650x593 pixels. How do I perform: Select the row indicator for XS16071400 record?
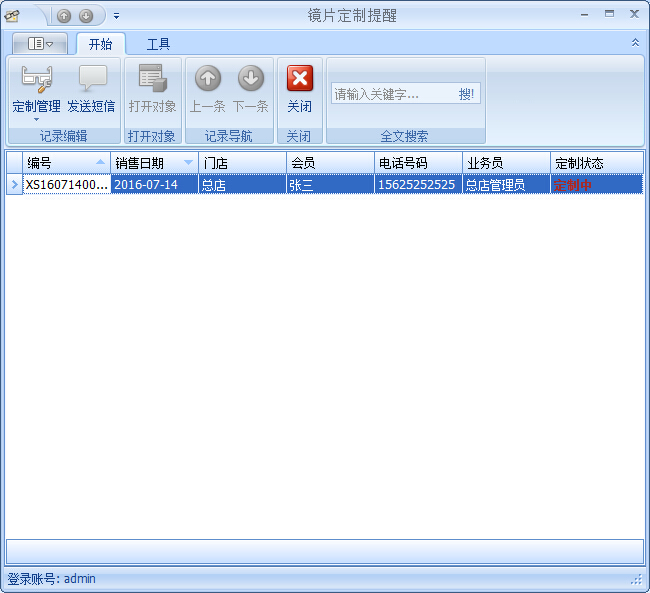click(14, 185)
